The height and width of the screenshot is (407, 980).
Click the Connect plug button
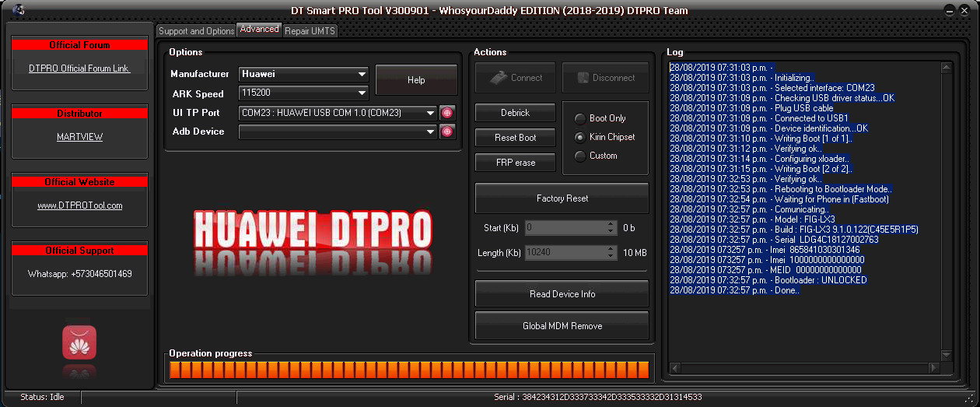click(515, 78)
